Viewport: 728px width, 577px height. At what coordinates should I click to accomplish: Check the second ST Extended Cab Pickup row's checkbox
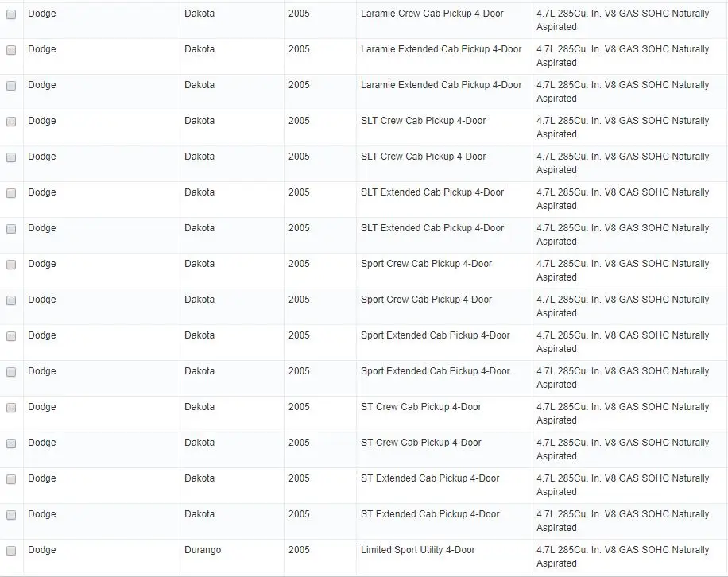coord(11,515)
